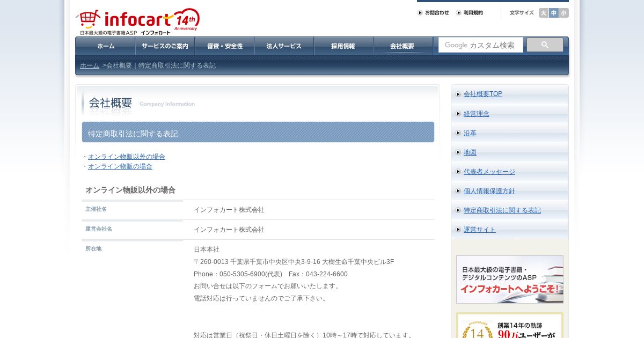
Task: Click the 特定商取引法に関する表記 blue heading bar
Action: [258, 132]
